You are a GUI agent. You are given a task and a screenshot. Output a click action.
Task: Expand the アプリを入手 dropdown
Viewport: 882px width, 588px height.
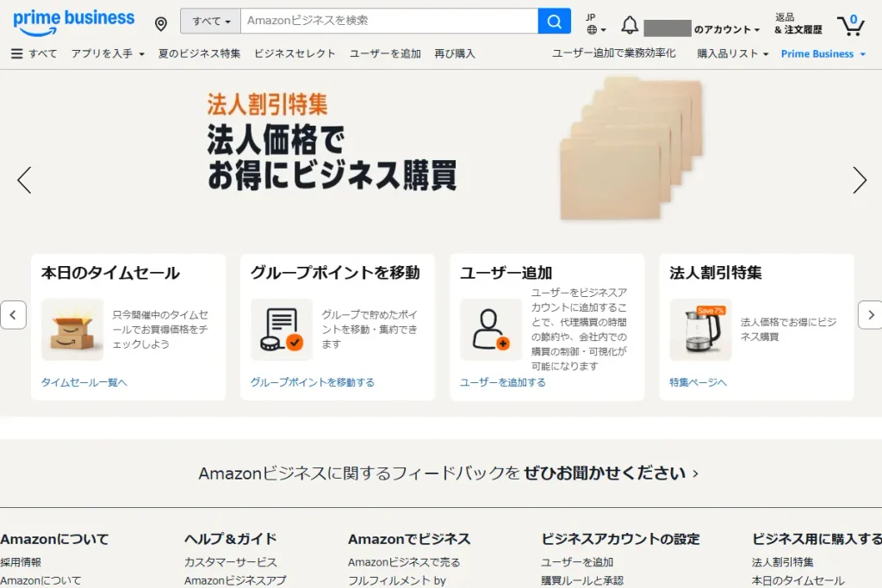tap(108, 53)
